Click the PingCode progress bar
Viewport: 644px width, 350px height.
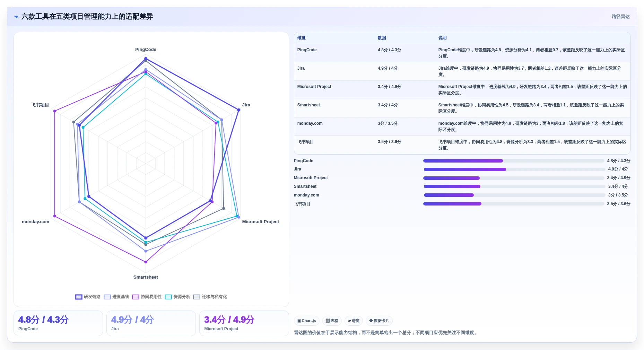pyautogui.click(x=514, y=161)
